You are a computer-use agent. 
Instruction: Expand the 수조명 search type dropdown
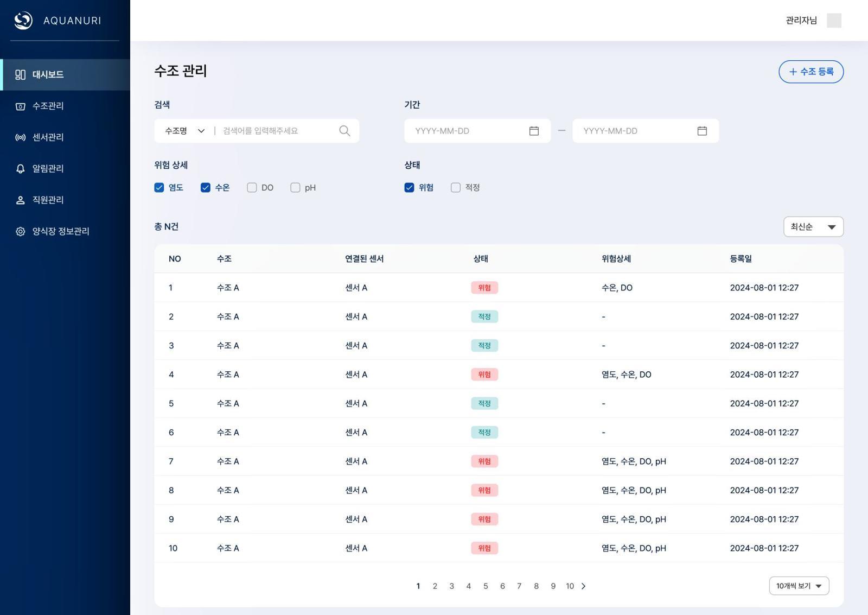coord(185,131)
